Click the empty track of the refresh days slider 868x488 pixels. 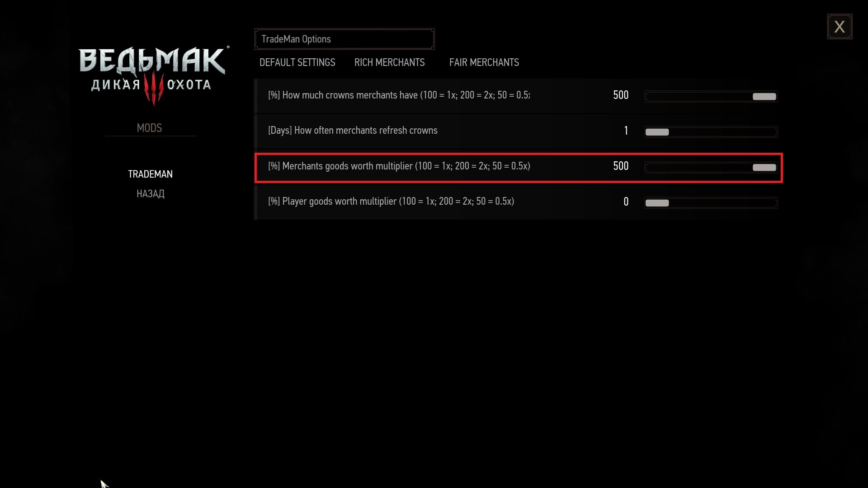coord(723,132)
